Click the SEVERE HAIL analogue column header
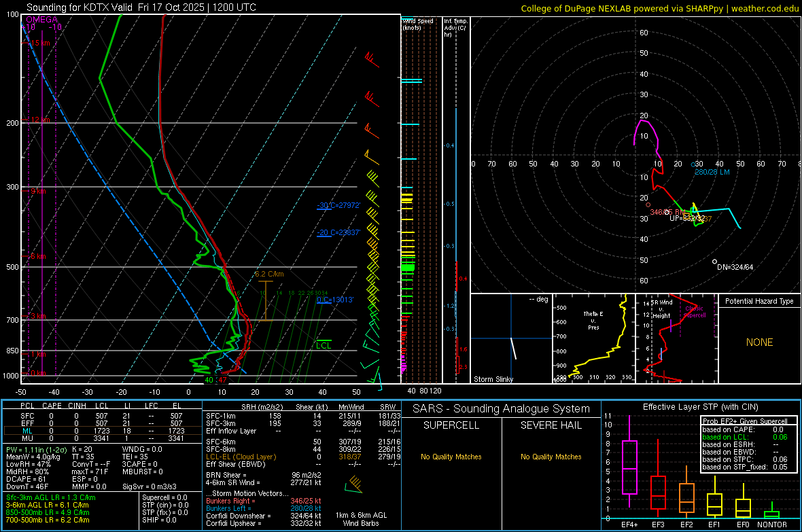This screenshot has height=532, width=802. pos(551,425)
